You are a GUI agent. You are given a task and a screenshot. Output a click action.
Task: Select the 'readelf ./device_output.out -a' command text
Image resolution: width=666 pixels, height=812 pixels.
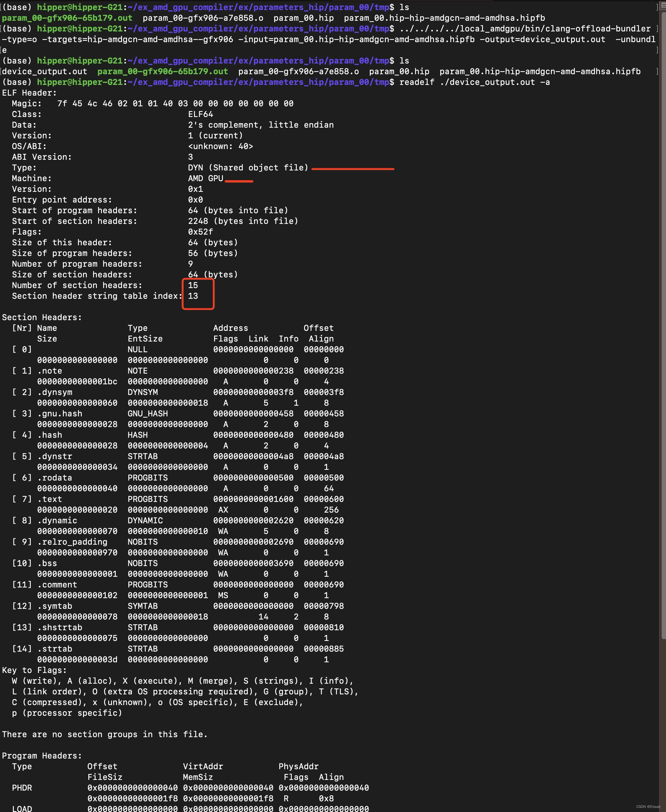coord(475,82)
